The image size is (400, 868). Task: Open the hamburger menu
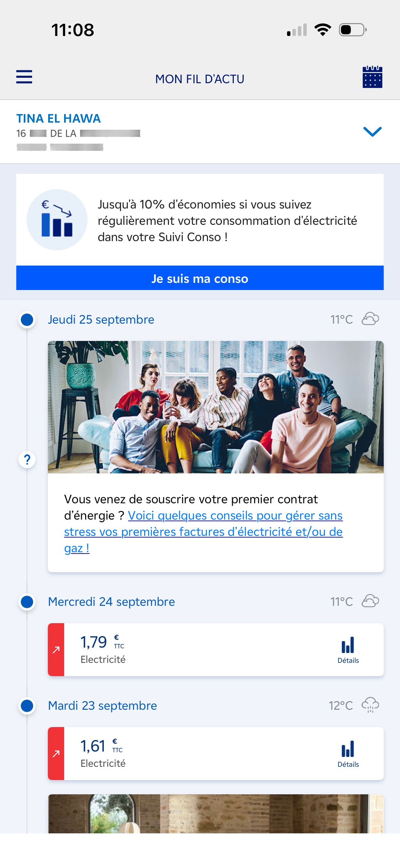click(24, 77)
